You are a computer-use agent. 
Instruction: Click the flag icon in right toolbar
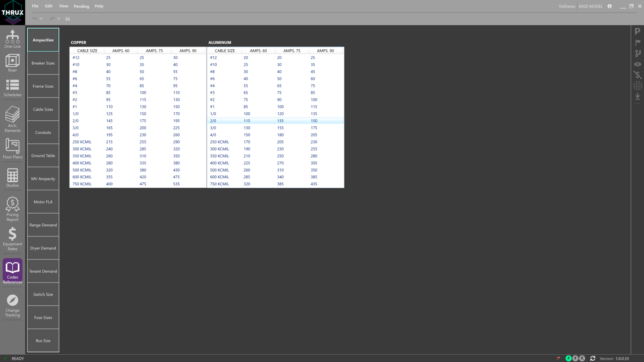tap(637, 43)
